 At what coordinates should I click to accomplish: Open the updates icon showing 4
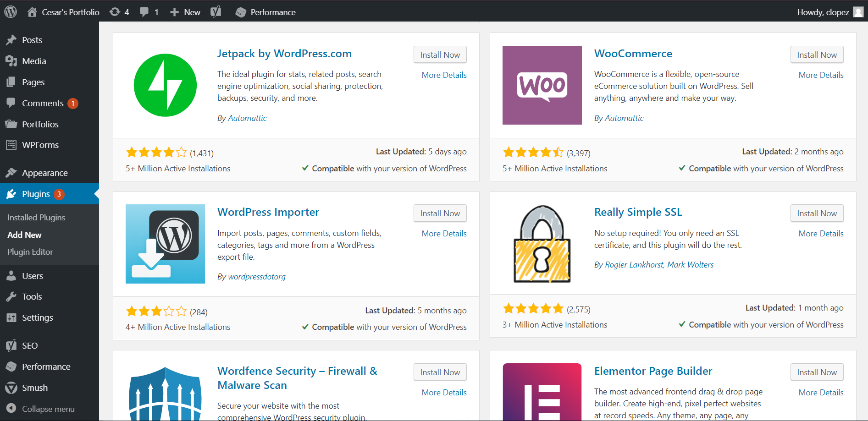(x=119, y=12)
